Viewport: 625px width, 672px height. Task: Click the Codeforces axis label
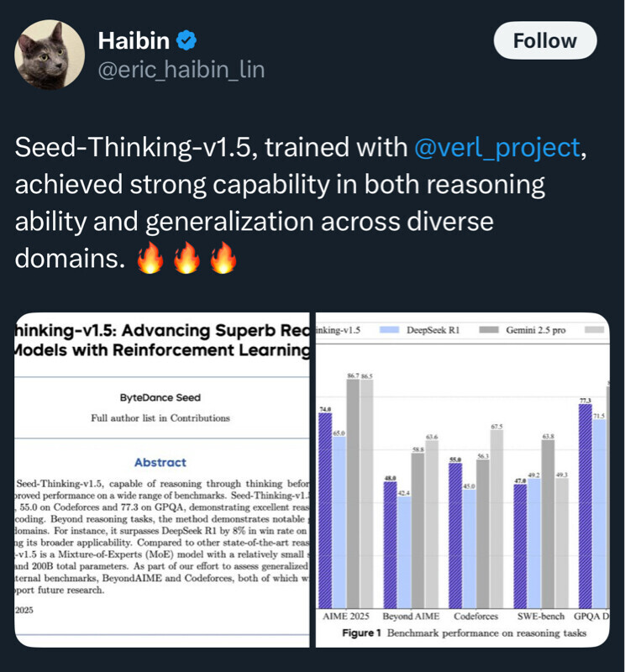pyautogui.click(x=475, y=616)
